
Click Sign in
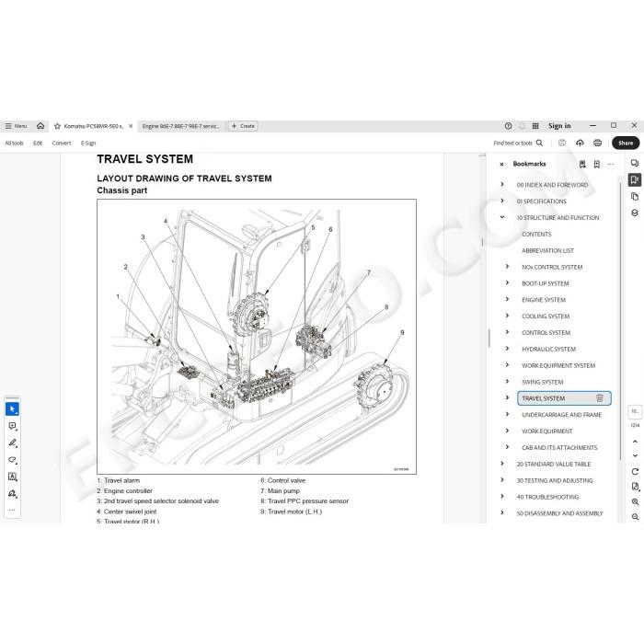(x=559, y=126)
